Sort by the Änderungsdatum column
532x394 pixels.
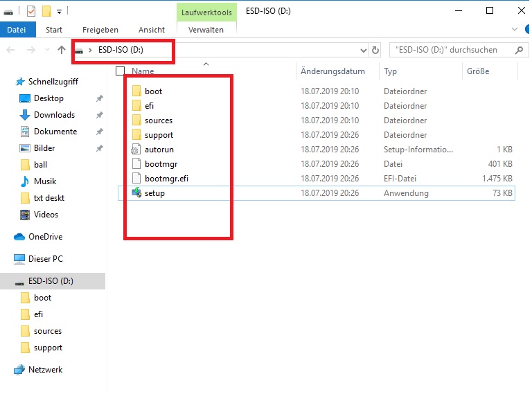click(332, 71)
